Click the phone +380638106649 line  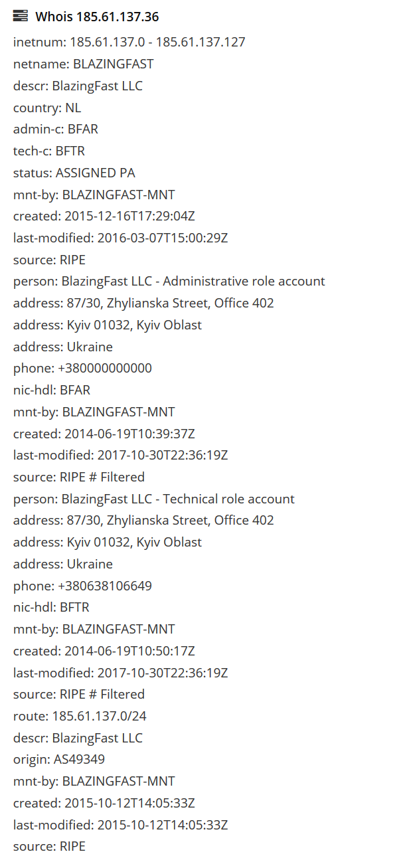[82, 586]
